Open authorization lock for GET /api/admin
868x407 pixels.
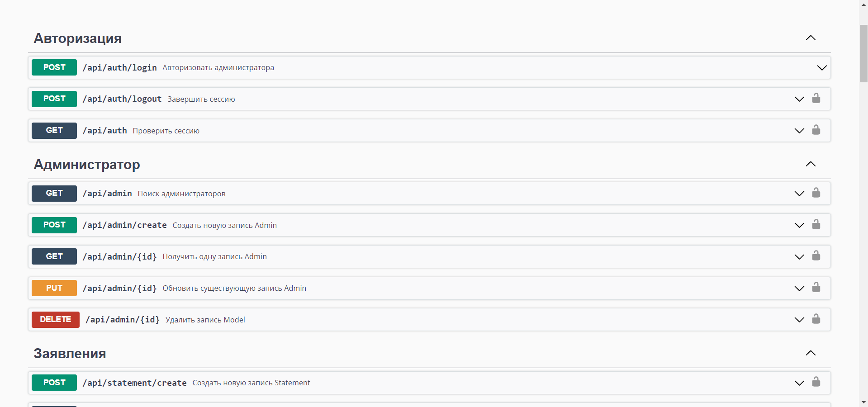click(816, 193)
